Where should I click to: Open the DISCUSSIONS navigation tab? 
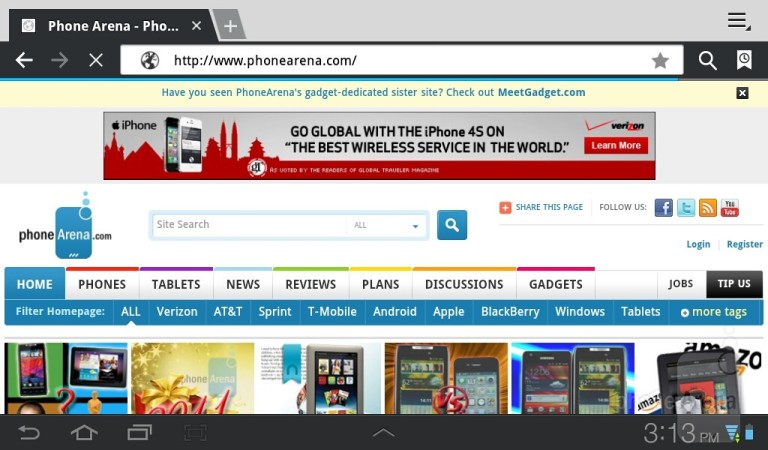464,284
